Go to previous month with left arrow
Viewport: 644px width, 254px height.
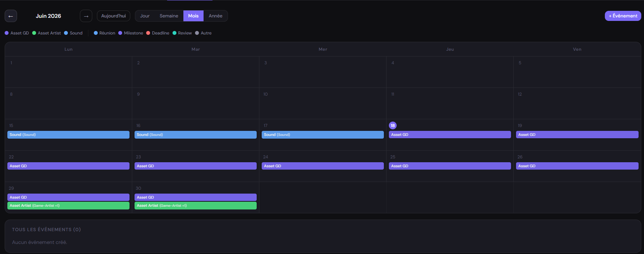(11, 16)
